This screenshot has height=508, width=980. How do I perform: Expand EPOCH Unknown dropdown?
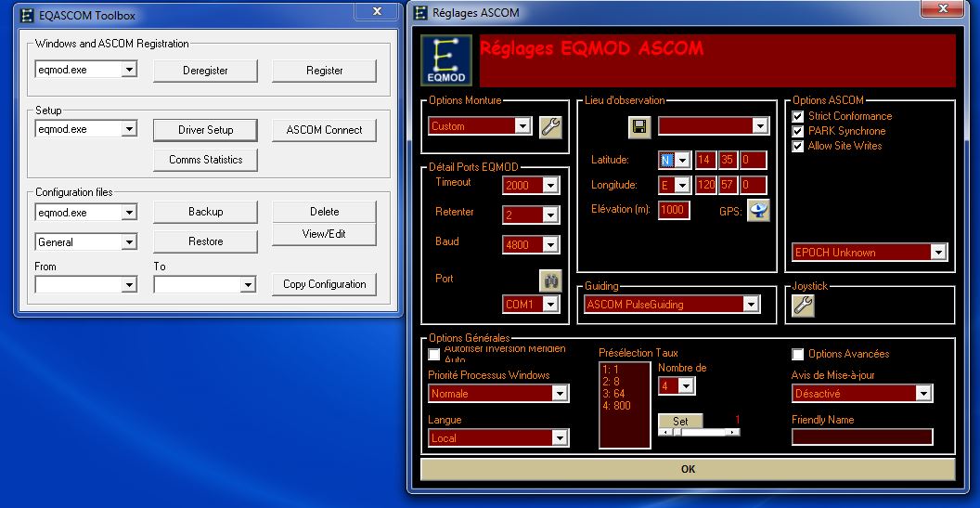pyautogui.click(x=938, y=253)
